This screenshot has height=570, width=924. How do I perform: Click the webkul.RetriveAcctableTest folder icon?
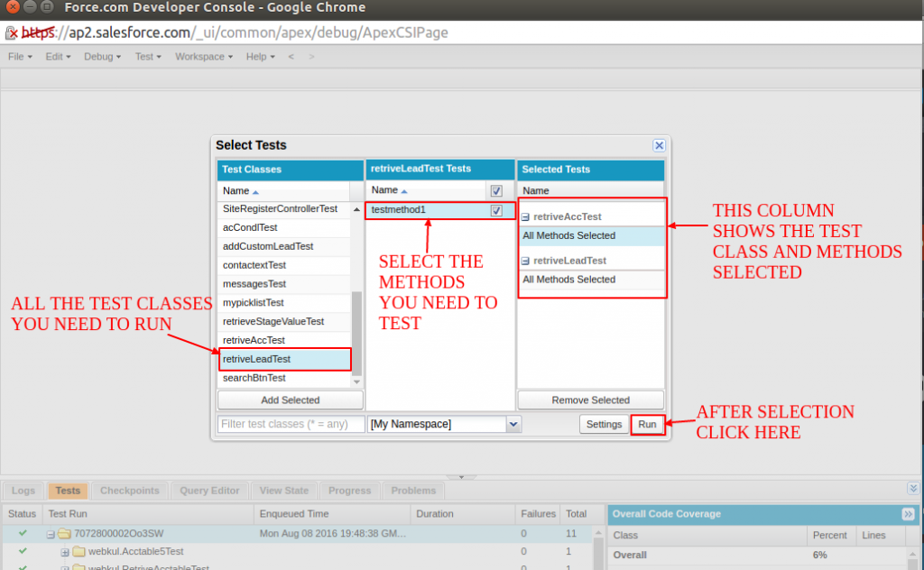tap(78, 567)
